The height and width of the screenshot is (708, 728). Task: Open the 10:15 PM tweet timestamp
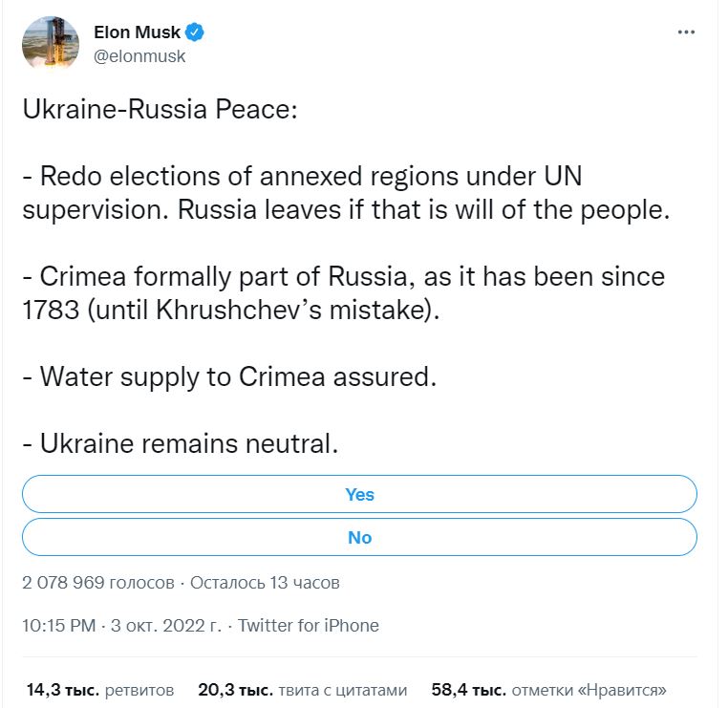click(x=58, y=626)
